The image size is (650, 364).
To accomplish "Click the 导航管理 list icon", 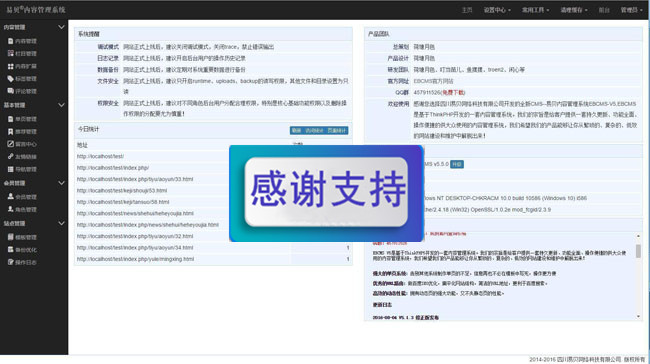I will pyautogui.click(x=10, y=169).
